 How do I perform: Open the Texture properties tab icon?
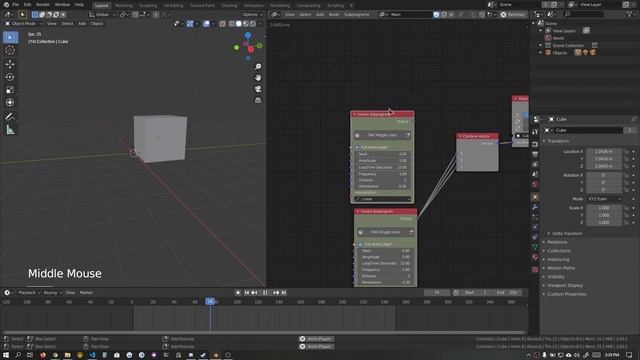pos(535,269)
